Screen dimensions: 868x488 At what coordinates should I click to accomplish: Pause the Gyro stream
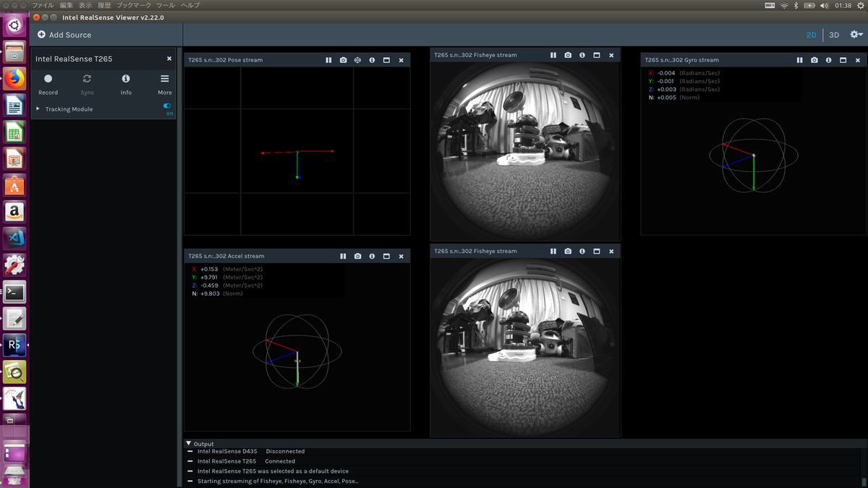point(799,60)
